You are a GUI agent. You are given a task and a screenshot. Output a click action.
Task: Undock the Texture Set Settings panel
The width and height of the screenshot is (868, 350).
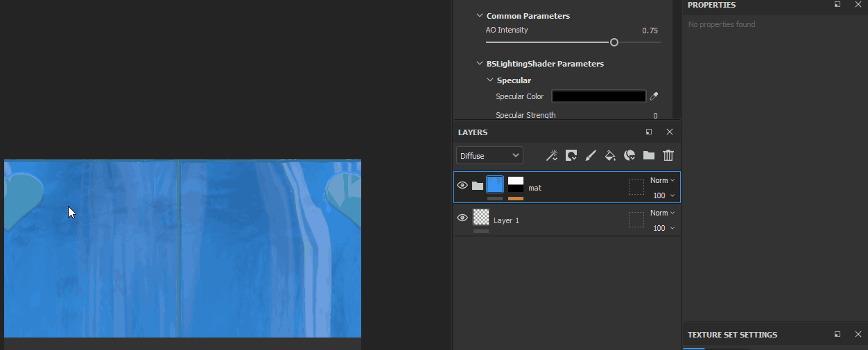(837, 334)
